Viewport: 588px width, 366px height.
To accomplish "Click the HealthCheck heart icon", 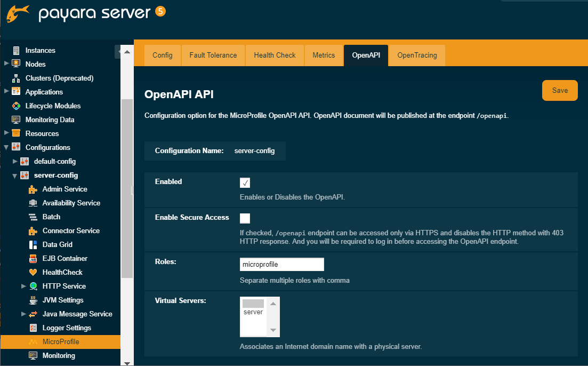I will click(33, 272).
